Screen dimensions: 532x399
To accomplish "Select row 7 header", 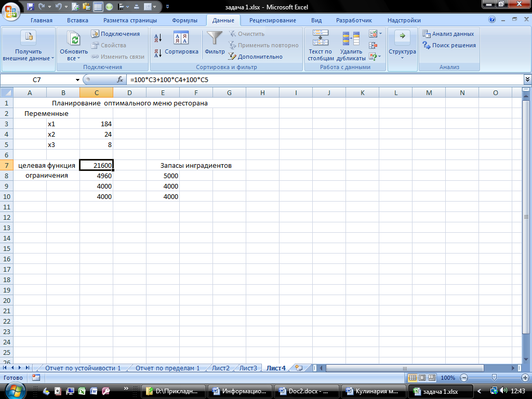I will (x=7, y=165).
